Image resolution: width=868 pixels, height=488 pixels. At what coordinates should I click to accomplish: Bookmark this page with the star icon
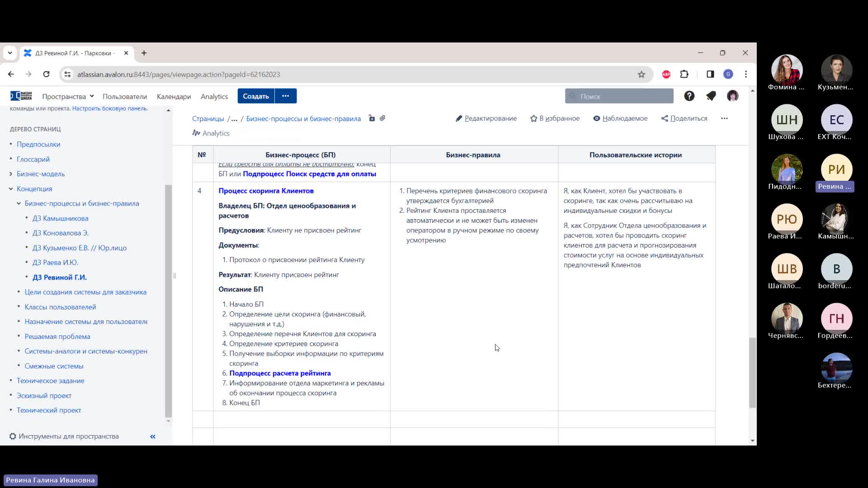[641, 75]
